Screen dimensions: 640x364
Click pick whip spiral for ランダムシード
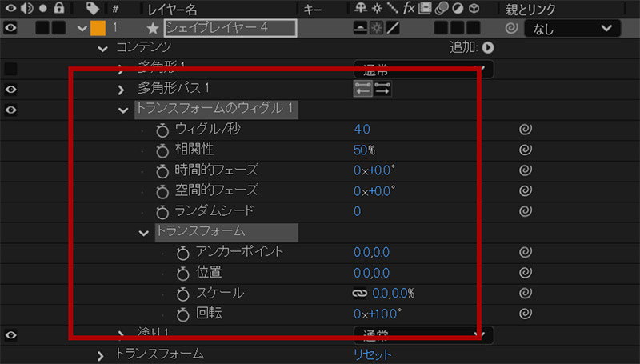[526, 211]
